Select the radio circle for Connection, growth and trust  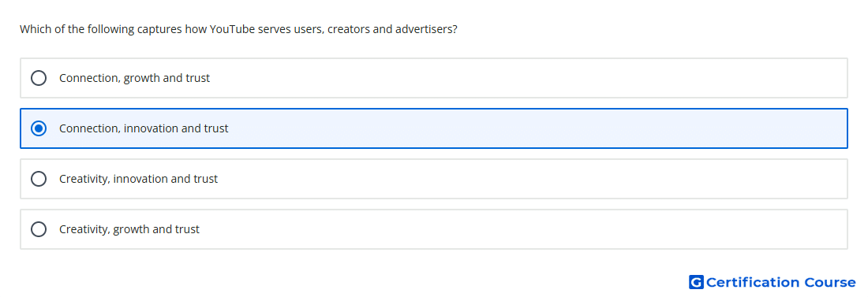click(39, 78)
